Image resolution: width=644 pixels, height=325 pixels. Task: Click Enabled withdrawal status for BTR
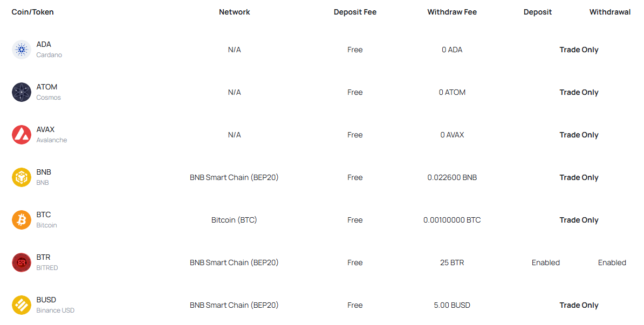point(612,262)
